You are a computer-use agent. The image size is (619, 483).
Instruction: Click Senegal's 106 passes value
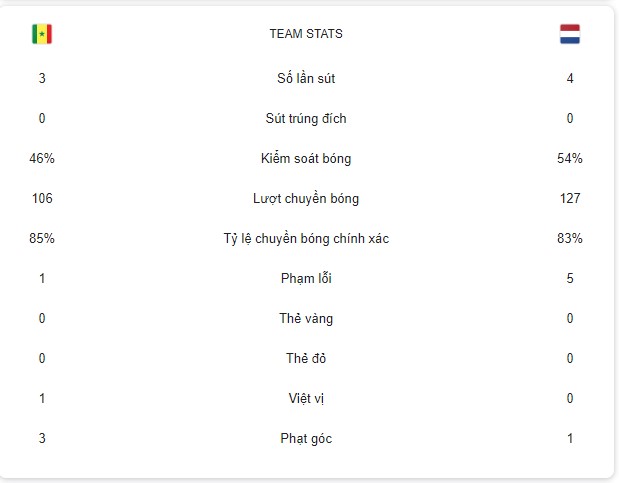(42, 198)
